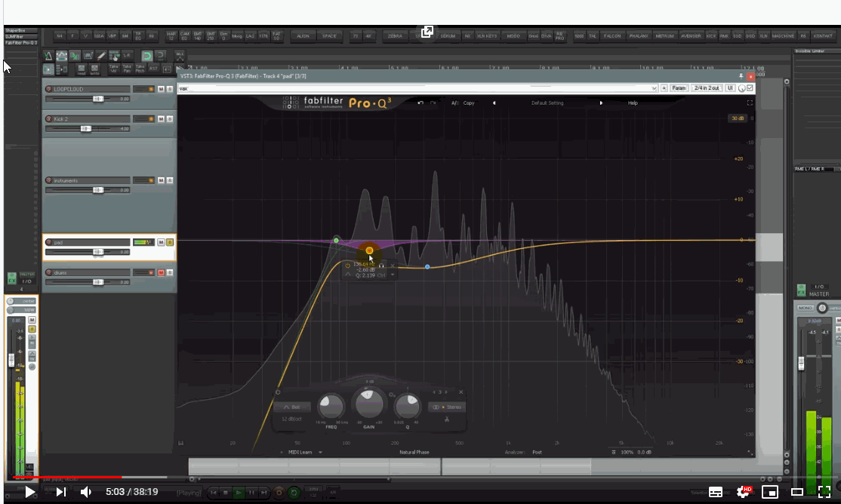This screenshot has height=504, width=841.
Task: Toggle REAPER transport repeat button
Action: [294, 492]
